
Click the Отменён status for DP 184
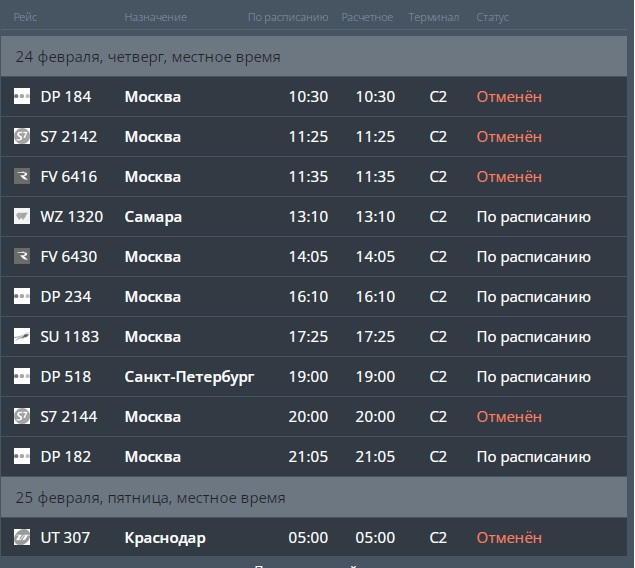[x=509, y=97]
